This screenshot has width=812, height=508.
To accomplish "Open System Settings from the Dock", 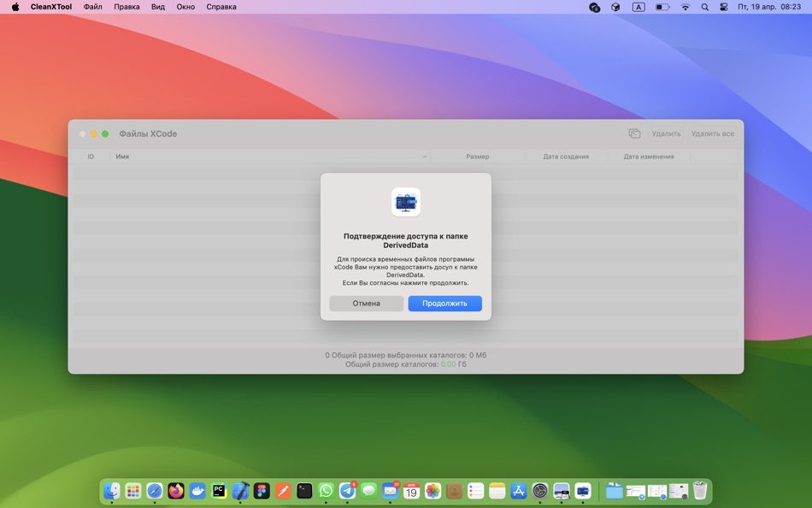I will (x=540, y=490).
